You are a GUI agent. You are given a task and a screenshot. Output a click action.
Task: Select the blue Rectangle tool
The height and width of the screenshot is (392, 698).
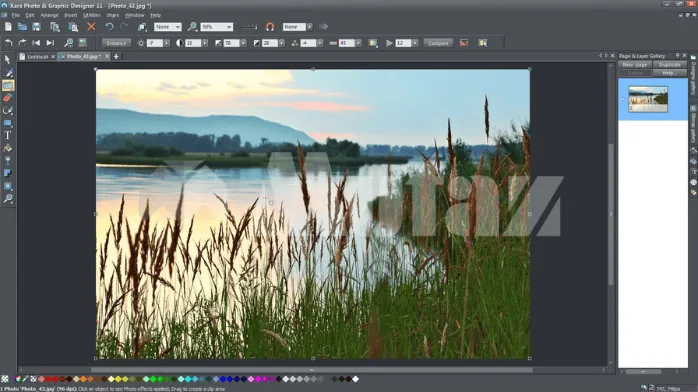coord(8,123)
